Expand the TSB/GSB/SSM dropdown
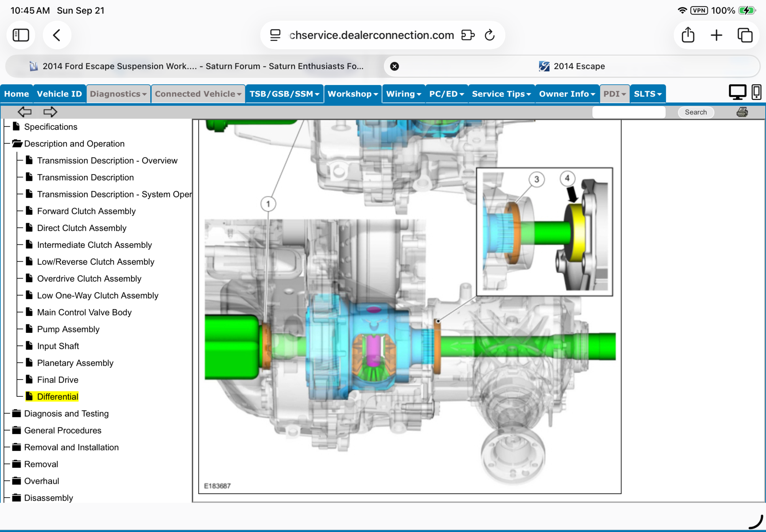766x532 pixels. 284,94
